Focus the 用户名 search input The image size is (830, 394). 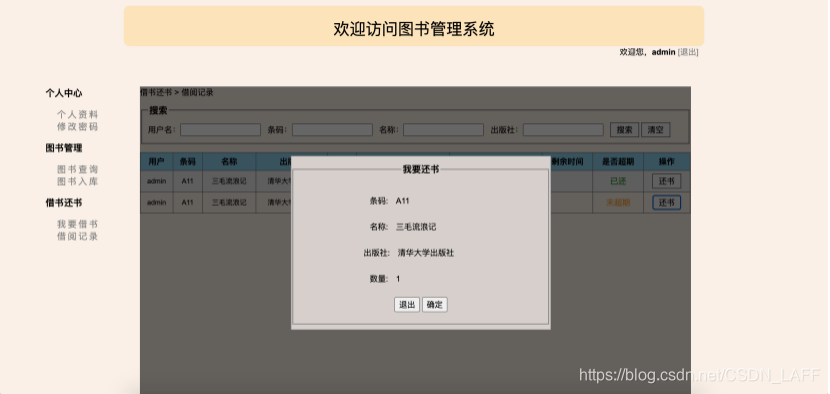[x=220, y=130]
